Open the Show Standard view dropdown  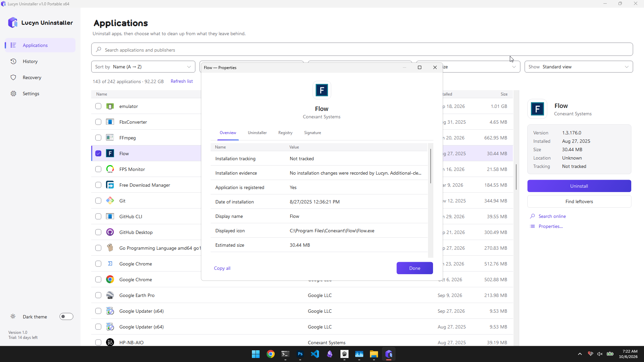[x=579, y=67]
